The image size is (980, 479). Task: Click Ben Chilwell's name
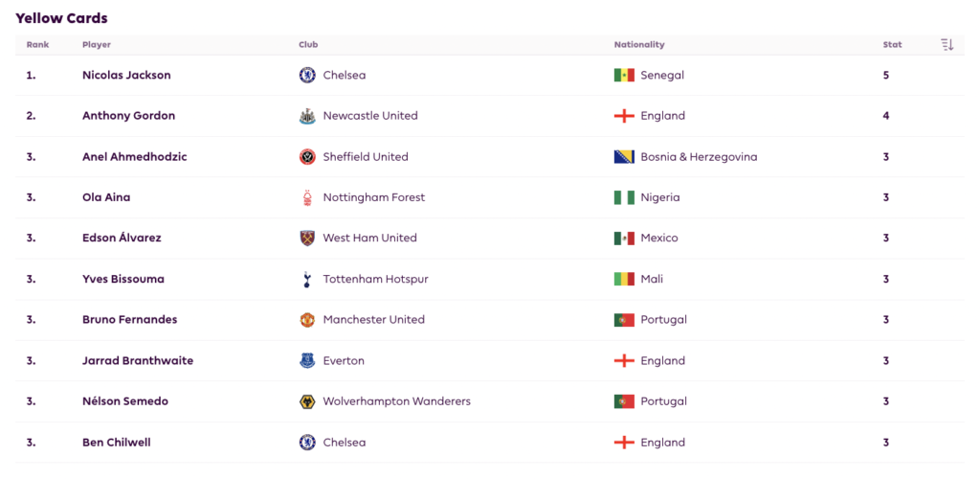click(116, 443)
